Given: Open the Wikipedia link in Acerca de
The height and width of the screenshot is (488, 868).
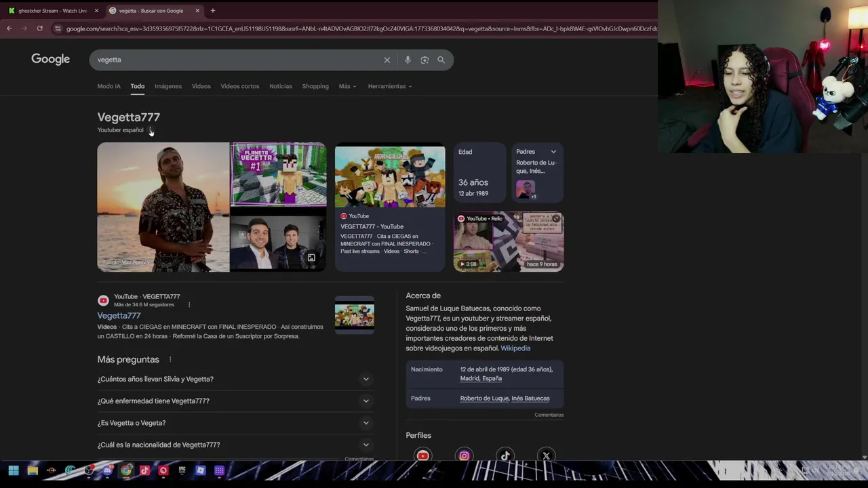Looking at the screenshot, I should tap(515, 348).
